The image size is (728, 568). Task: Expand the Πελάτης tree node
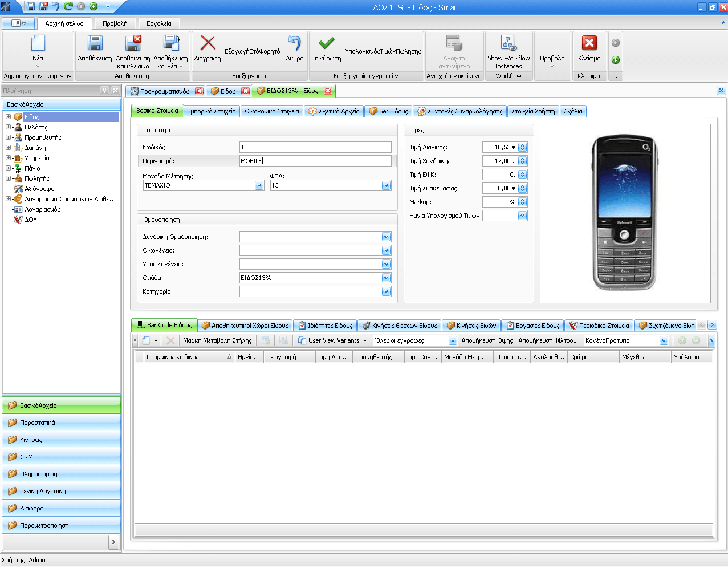(x=9, y=127)
